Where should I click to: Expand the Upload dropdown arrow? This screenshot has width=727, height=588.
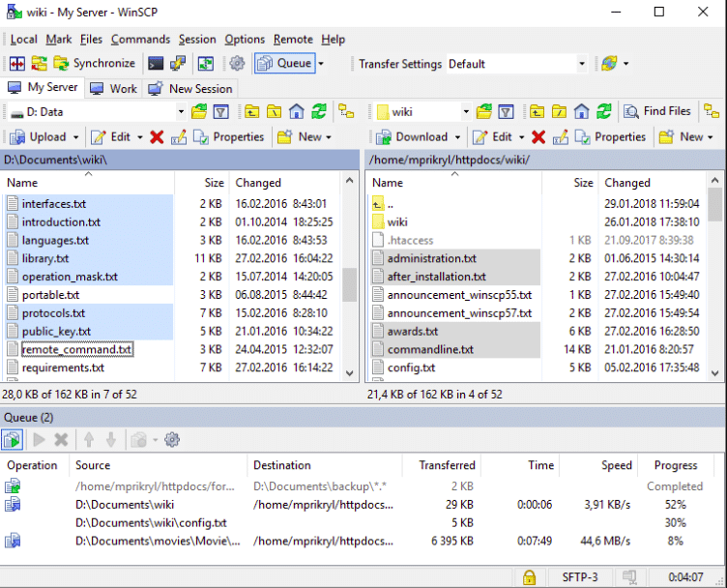tap(75, 137)
